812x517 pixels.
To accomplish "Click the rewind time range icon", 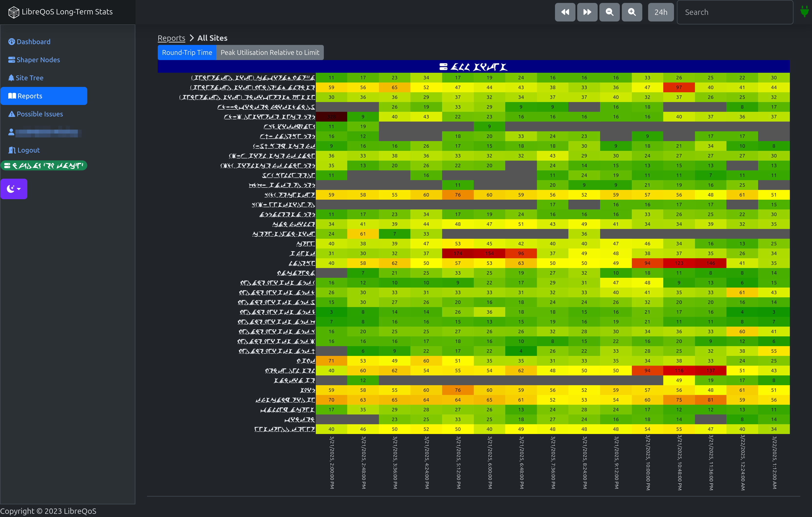I will [x=565, y=12].
